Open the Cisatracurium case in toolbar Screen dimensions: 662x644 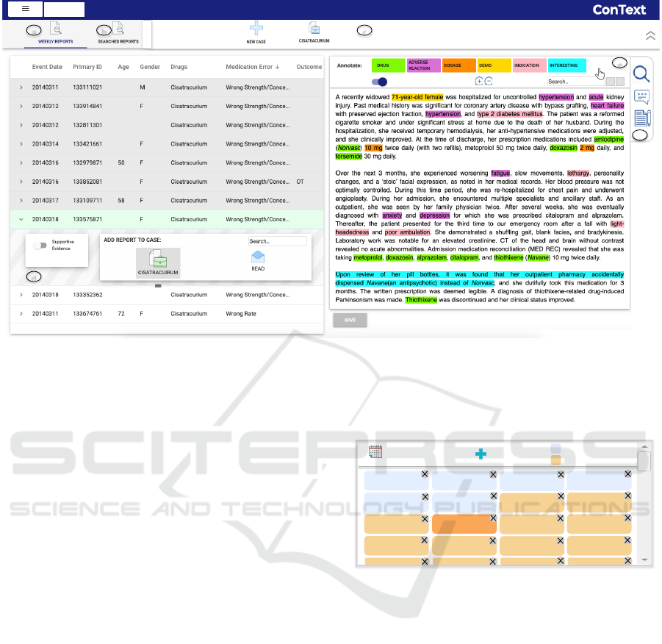pos(314,29)
